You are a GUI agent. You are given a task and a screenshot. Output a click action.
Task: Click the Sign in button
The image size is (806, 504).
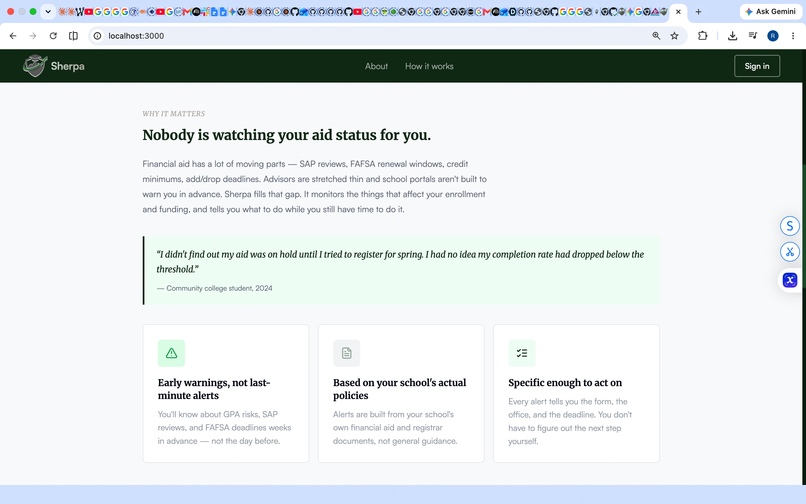[757, 66]
